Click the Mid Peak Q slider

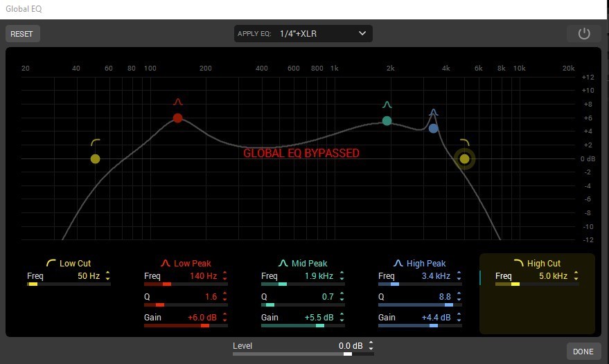(301, 304)
